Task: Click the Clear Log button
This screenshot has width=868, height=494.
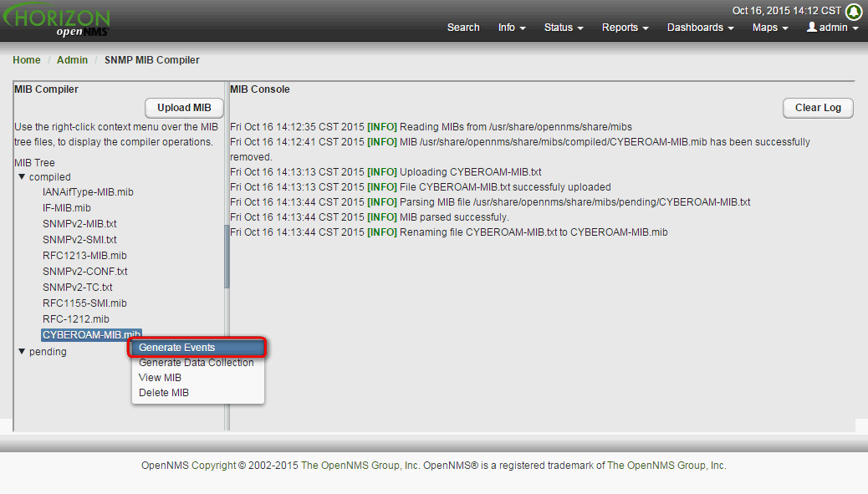Action: pos(818,108)
